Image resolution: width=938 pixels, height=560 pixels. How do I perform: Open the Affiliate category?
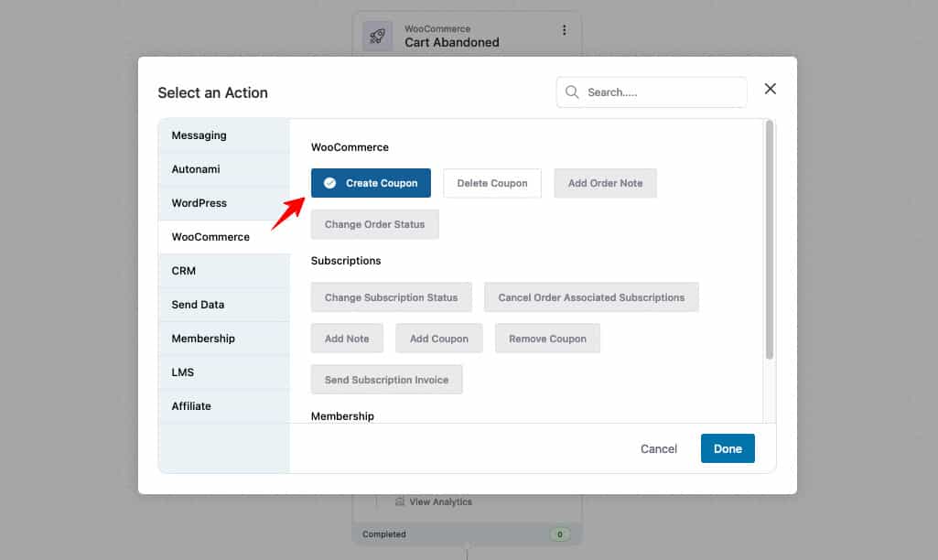(223, 405)
